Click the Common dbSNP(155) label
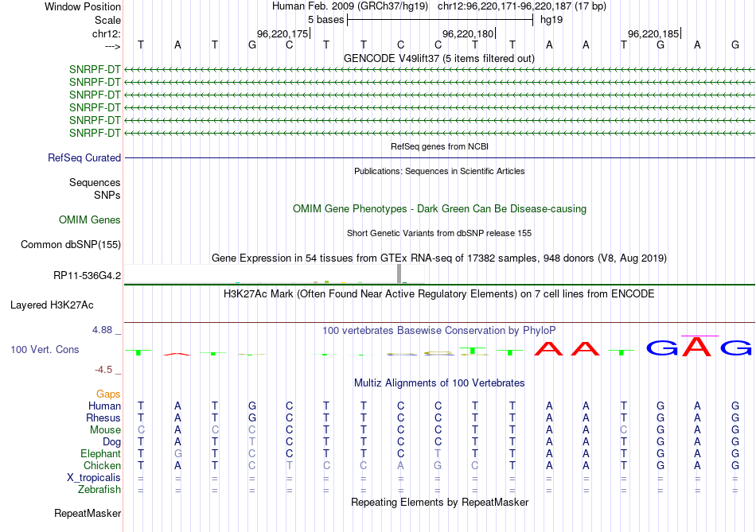 coord(71,244)
